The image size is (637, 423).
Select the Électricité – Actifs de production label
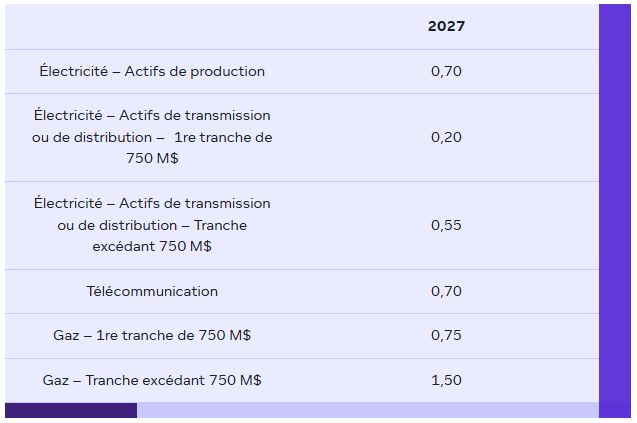(x=152, y=71)
